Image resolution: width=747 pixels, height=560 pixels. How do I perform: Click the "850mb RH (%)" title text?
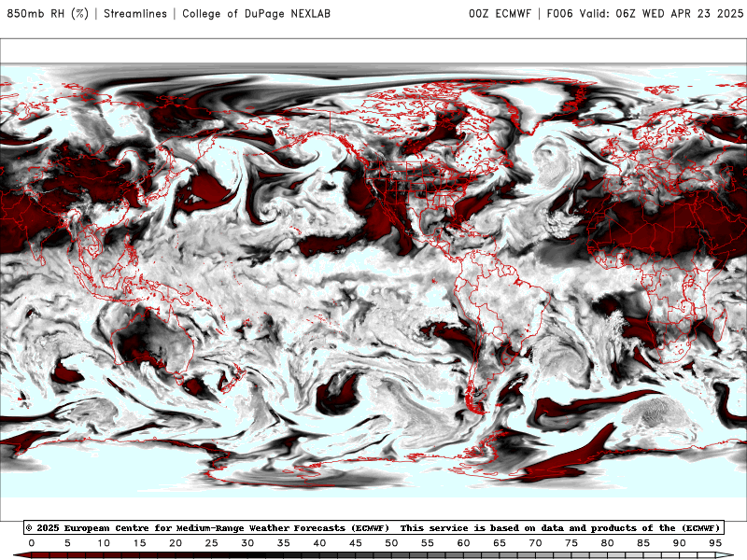48,13
